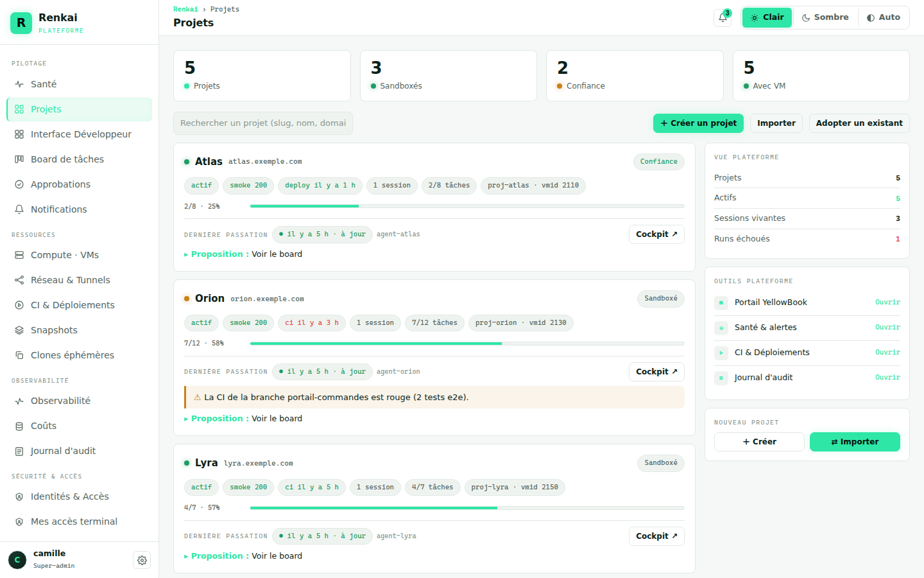The width and height of the screenshot is (924, 578).
Task: Open Interface Développeur in the sidebar
Action: click(80, 134)
